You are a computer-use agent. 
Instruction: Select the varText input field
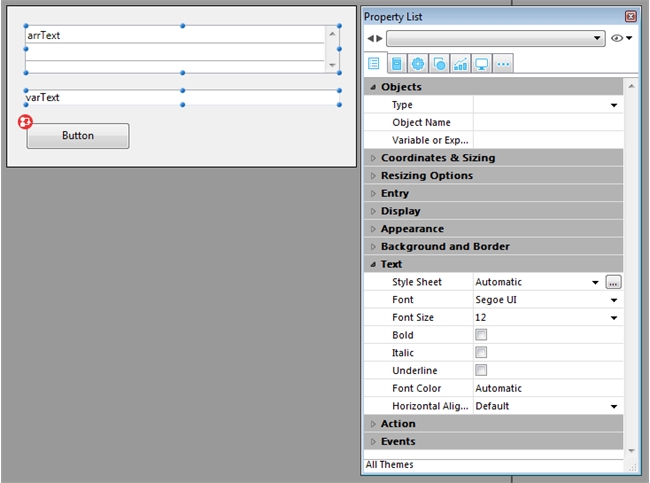[180, 98]
